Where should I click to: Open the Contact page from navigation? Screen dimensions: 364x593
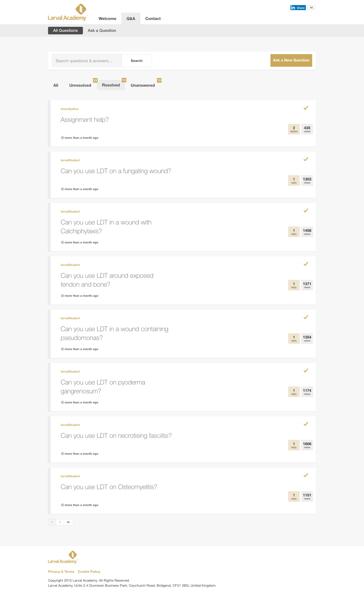click(153, 19)
